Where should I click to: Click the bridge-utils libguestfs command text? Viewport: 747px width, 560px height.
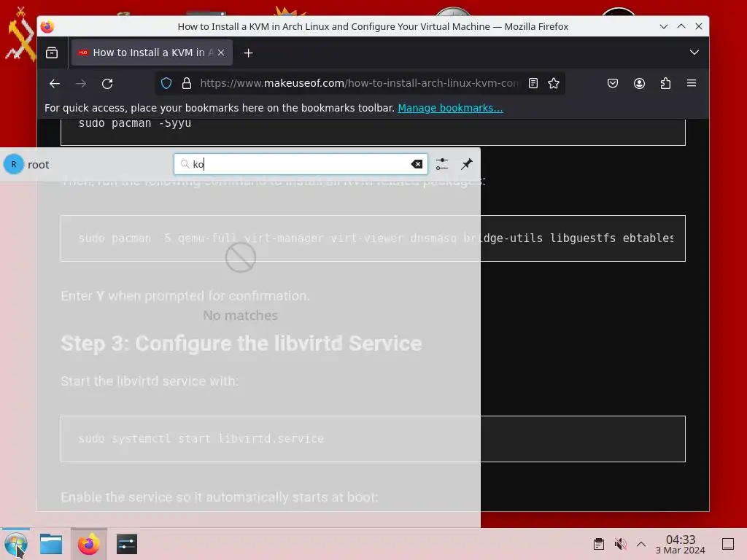click(x=540, y=238)
